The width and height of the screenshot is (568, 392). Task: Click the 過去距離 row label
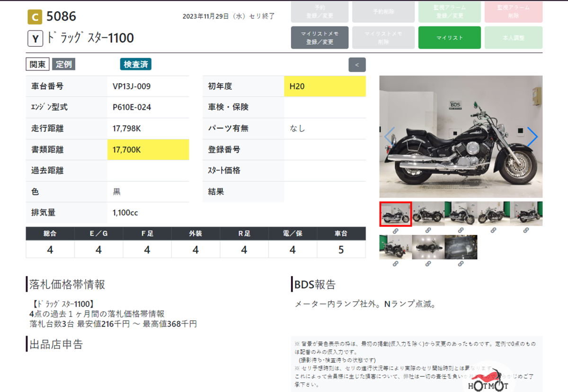47,171
